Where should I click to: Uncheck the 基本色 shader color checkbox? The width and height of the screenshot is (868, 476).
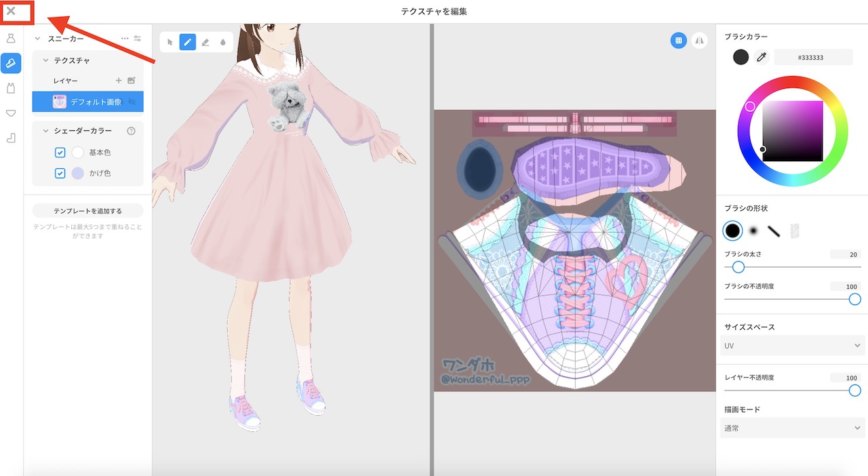coord(60,152)
